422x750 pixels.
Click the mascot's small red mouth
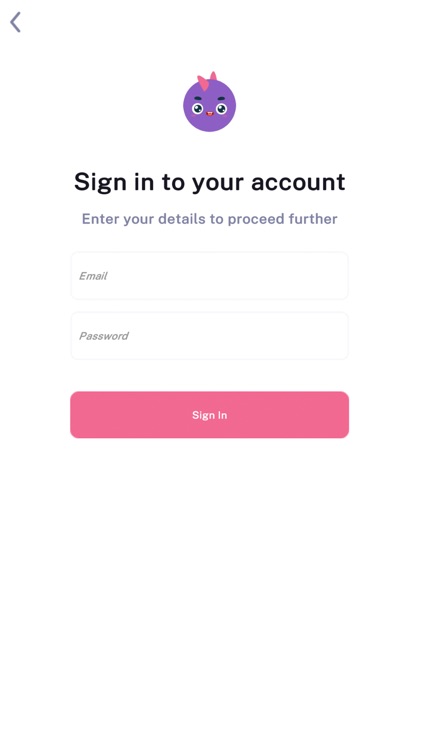click(x=210, y=114)
